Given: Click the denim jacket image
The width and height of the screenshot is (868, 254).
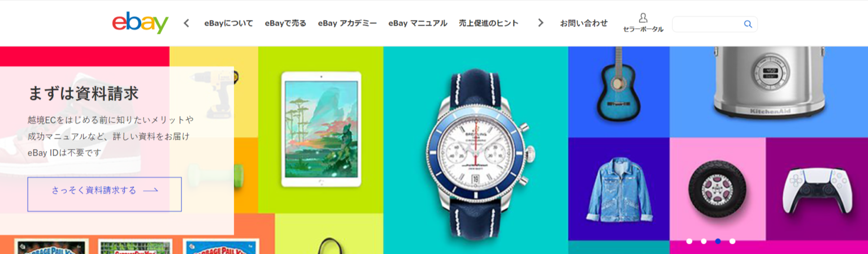Looking at the screenshot, I should [619, 190].
